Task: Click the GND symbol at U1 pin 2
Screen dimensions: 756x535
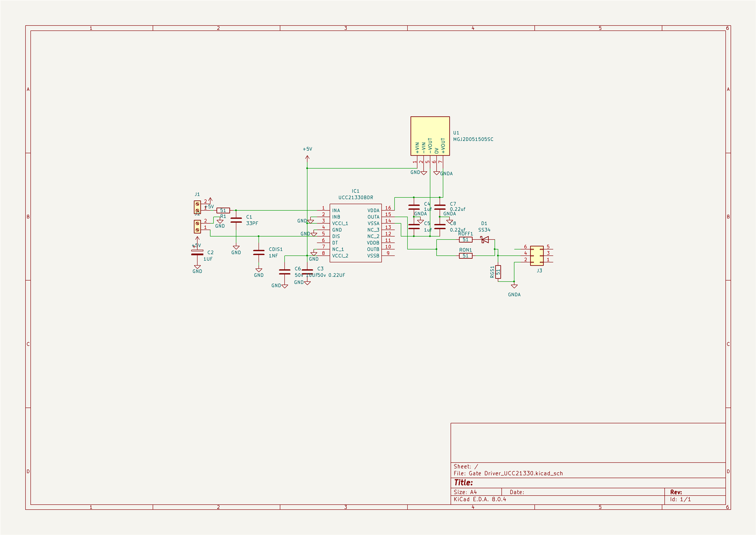Action: (424, 173)
